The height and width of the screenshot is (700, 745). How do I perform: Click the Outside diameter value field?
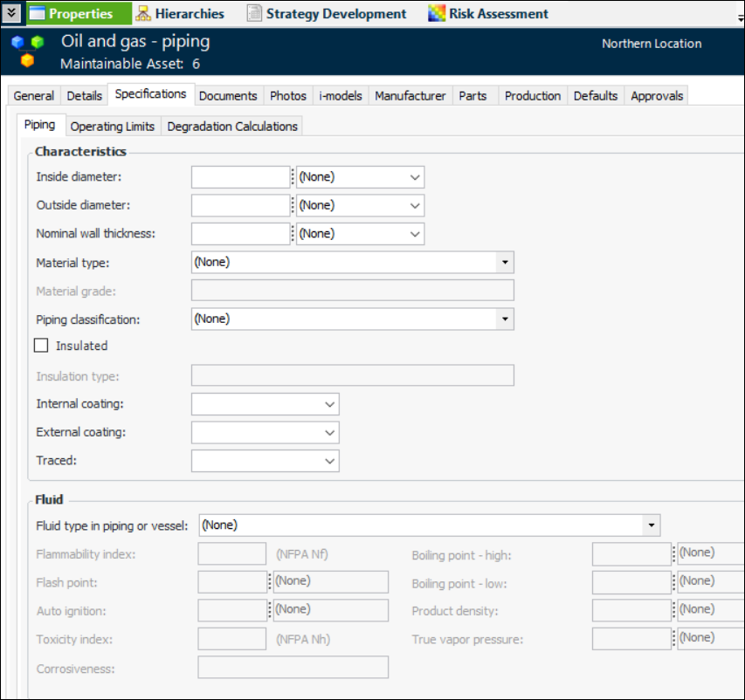click(x=240, y=206)
